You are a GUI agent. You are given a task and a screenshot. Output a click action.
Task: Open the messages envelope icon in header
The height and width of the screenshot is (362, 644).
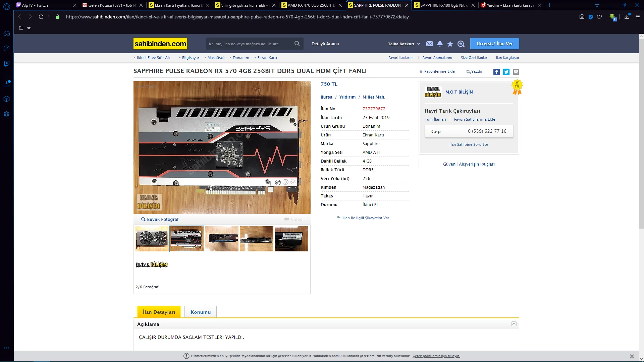point(429,44)
